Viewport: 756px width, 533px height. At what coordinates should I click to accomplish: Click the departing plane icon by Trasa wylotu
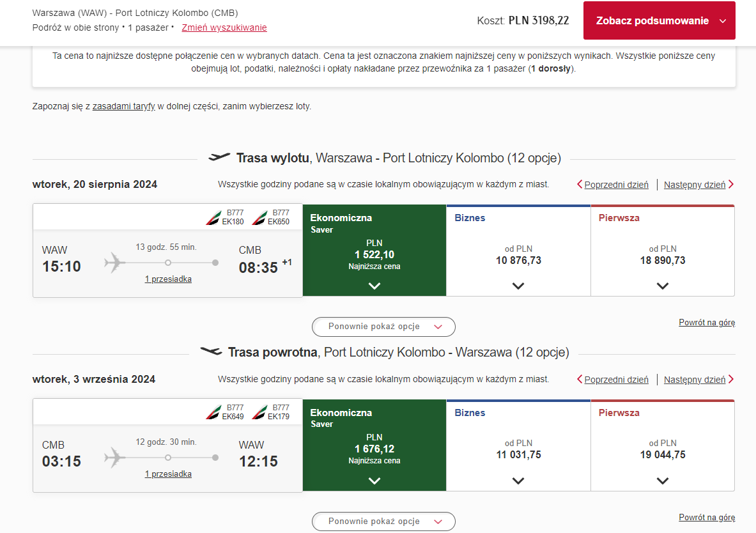[x=219, y=157]
